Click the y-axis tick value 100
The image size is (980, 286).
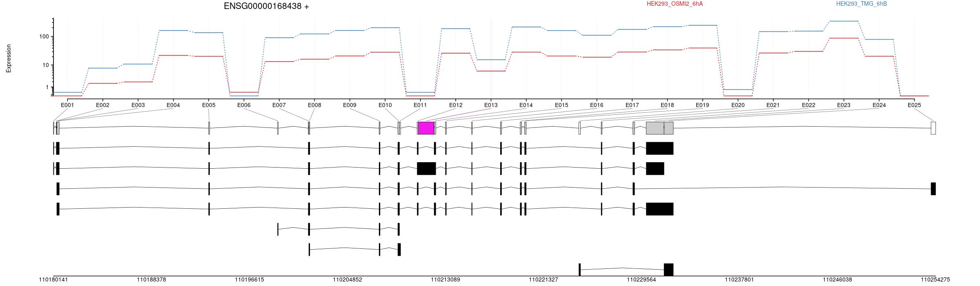tap(44, 36)
